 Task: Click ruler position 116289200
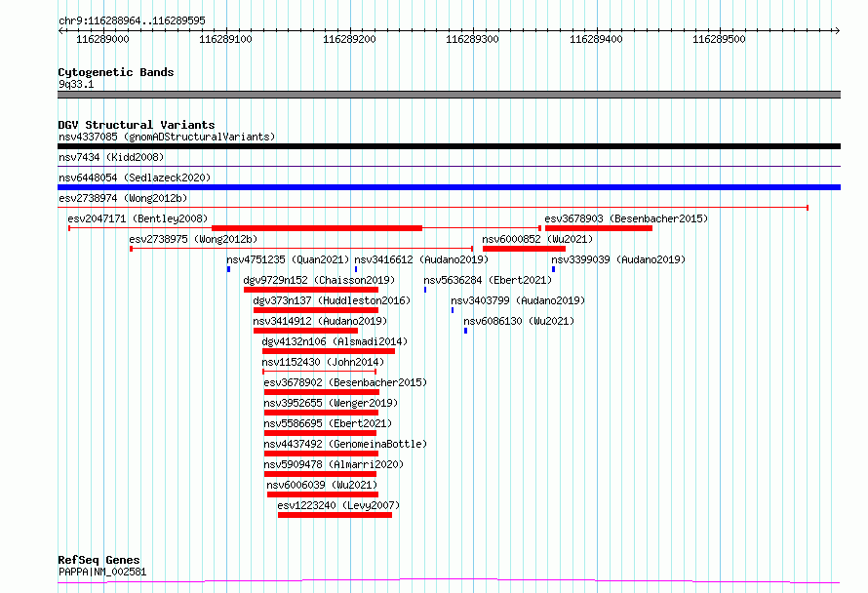tap(349, 39)
